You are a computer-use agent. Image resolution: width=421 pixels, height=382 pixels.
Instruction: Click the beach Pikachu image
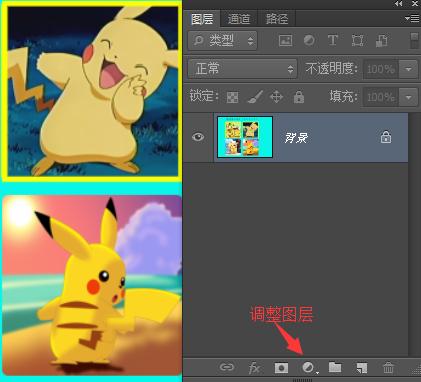point(92,286)
